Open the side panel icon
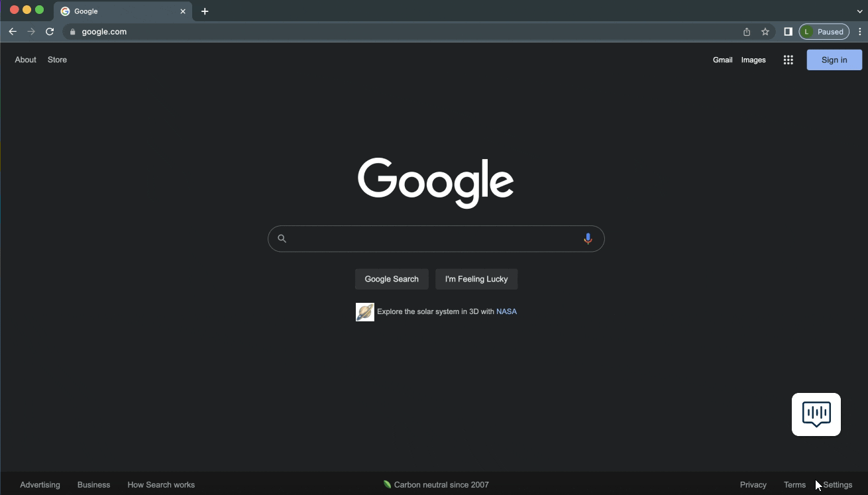The image size is (868, 495). (x=788, y=32)
